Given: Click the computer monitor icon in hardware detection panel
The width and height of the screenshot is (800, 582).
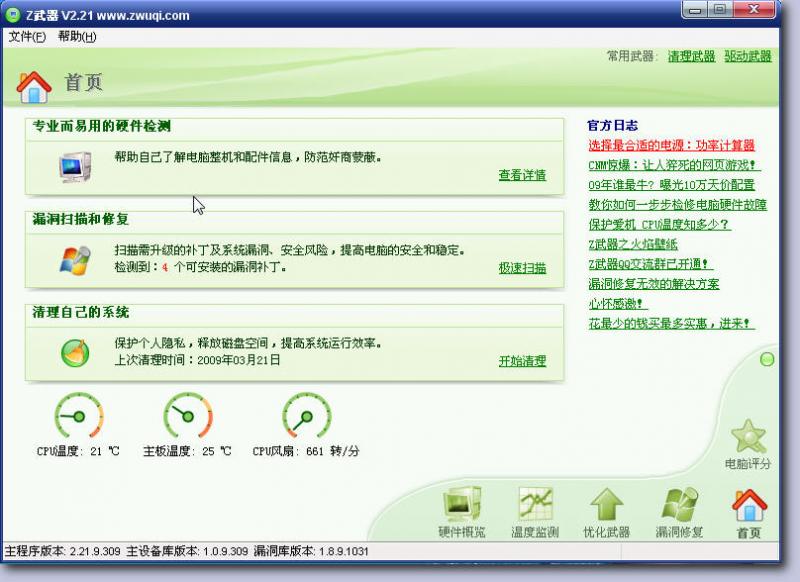Looking at the screenshot, I should tap(74, 167).
